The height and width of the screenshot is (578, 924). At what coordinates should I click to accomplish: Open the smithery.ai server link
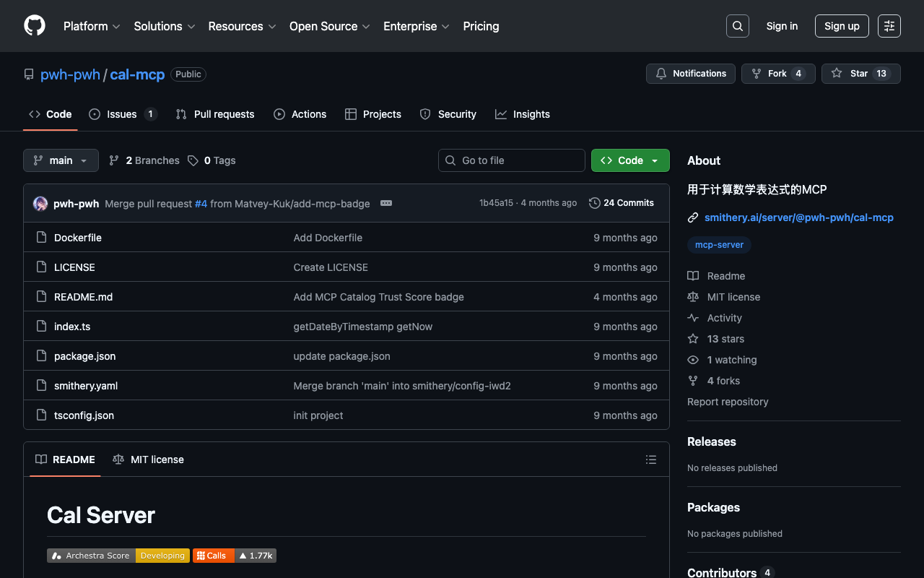798,217
